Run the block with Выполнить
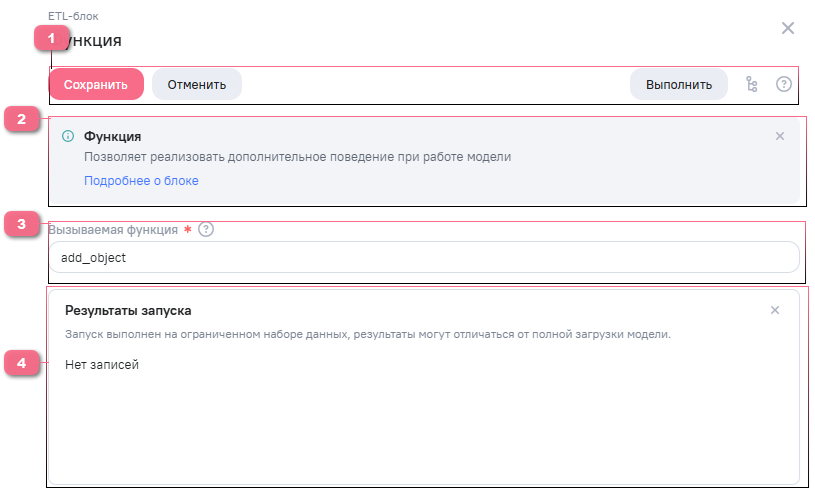The width and height of the screenshot is (815, 491). (678, 85)
